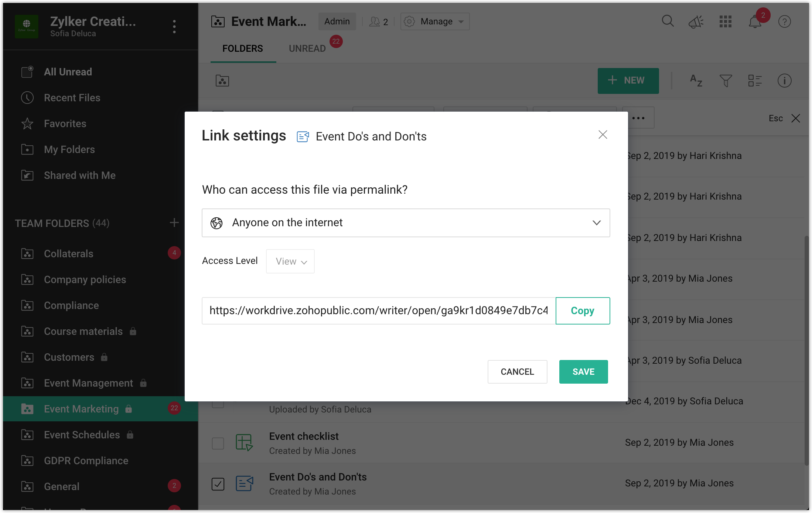The height and width of the screenshot is (513, 812).
Task: Open the announcements megaphone icon
Action: click(696, 22)
